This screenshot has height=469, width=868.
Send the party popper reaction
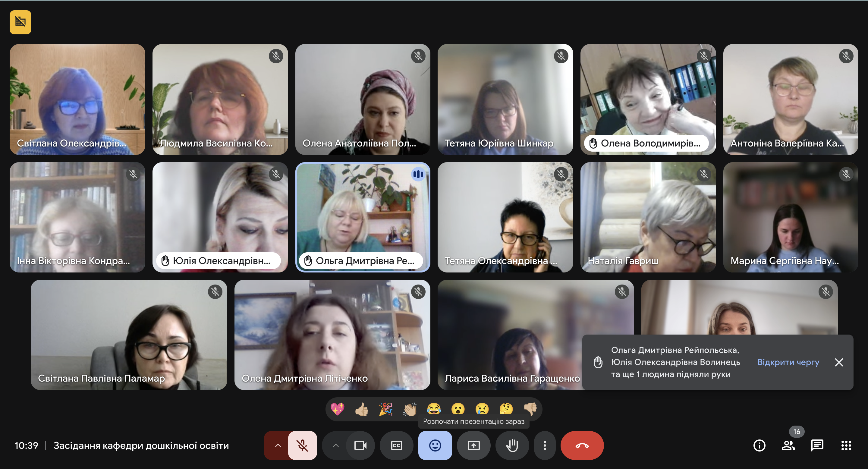[386, 409]
